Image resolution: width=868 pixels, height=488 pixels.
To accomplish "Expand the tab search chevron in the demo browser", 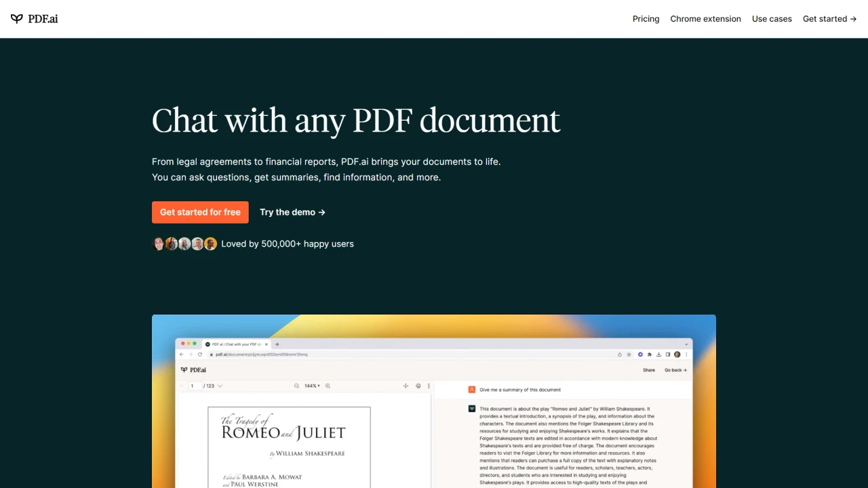I will (x=686, y=344).
